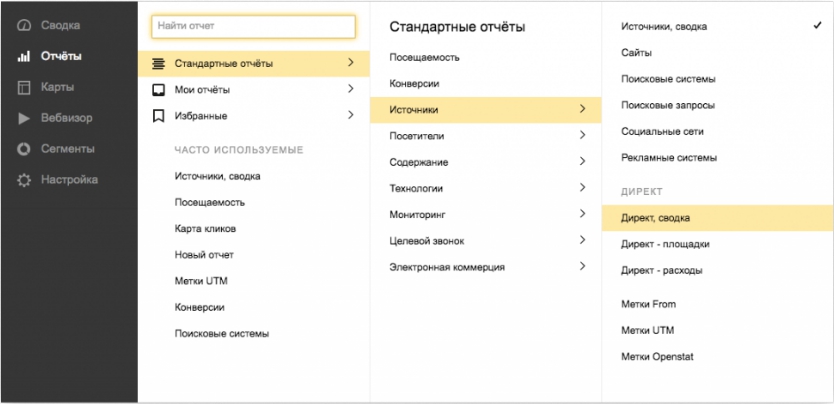Open Сводка in the sidebar
The image size is (834, 404).
(61, 26)
